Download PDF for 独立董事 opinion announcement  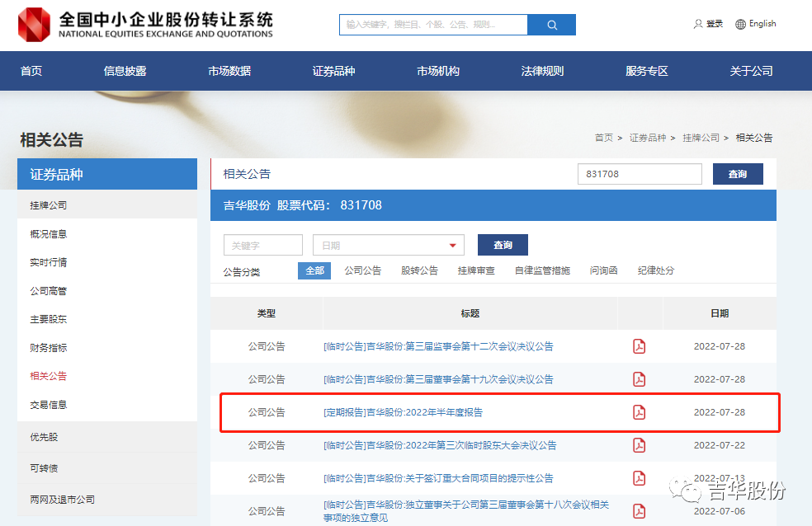pos(639,511)
